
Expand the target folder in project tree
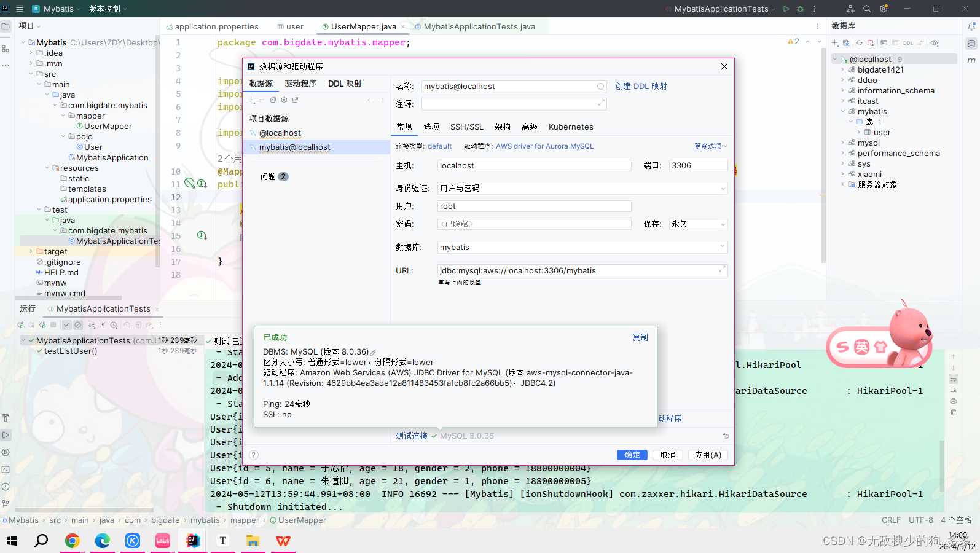pos(31,251)
